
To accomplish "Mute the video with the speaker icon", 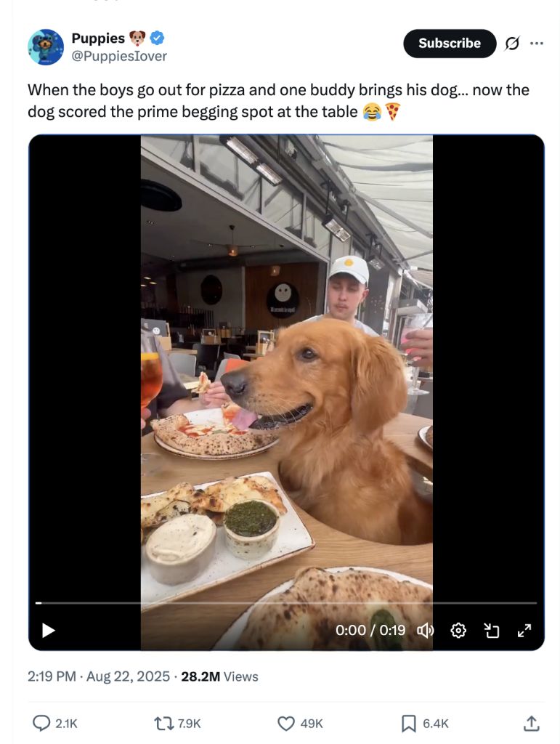I will coord(426,630).
